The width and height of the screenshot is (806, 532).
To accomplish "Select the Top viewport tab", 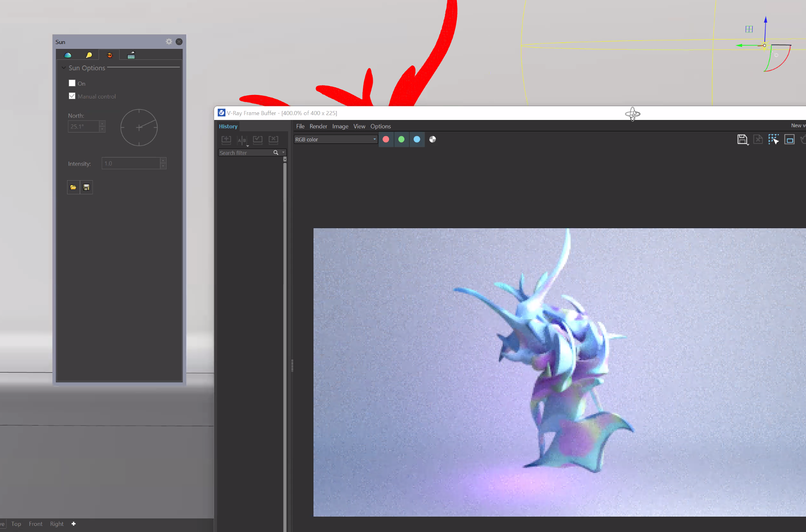I will (x=16, y=524).
